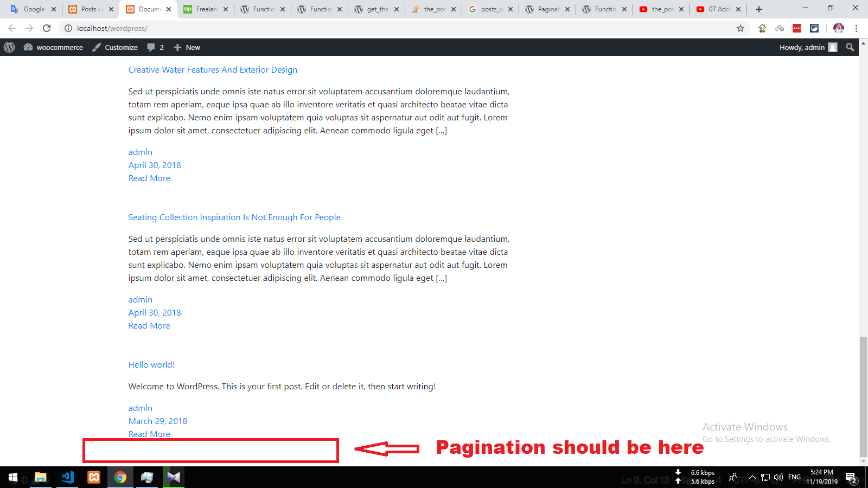Bookmark this page with the star icon
The width and height of the screenshot is (868, 488).
coord(740,28)
